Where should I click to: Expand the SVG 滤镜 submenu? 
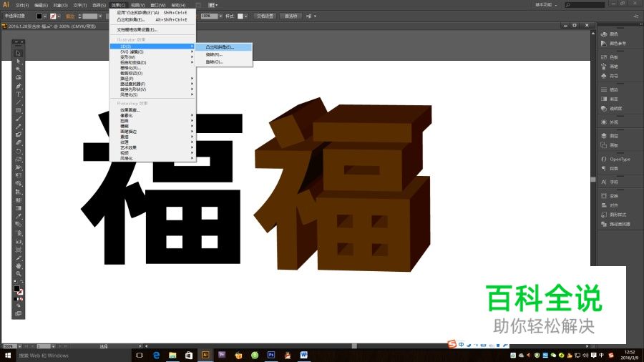[152, 52]
